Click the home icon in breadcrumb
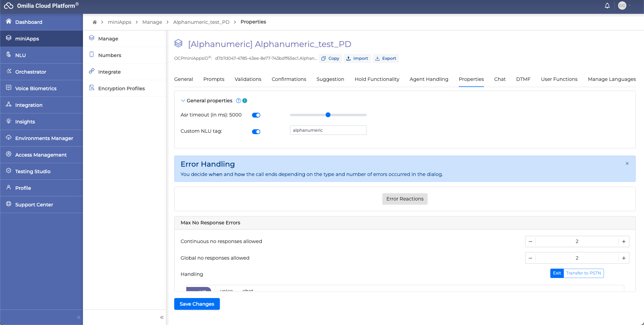 (94, 22)
